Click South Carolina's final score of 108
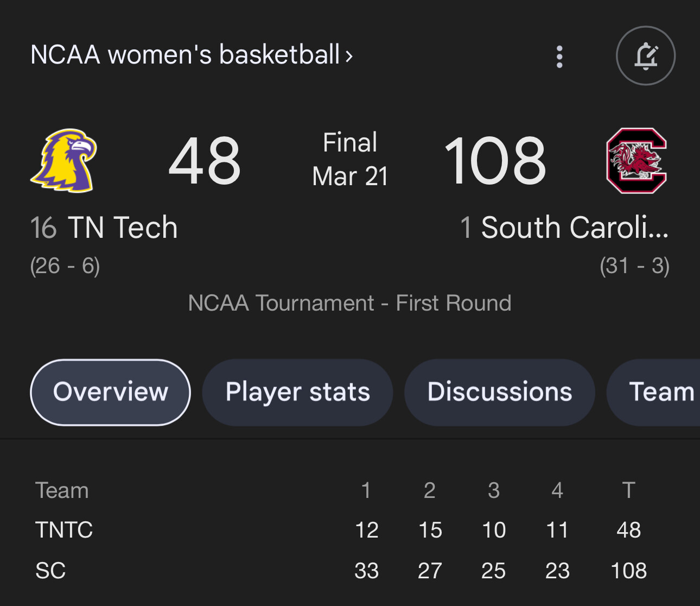 (x=495, y=161)
